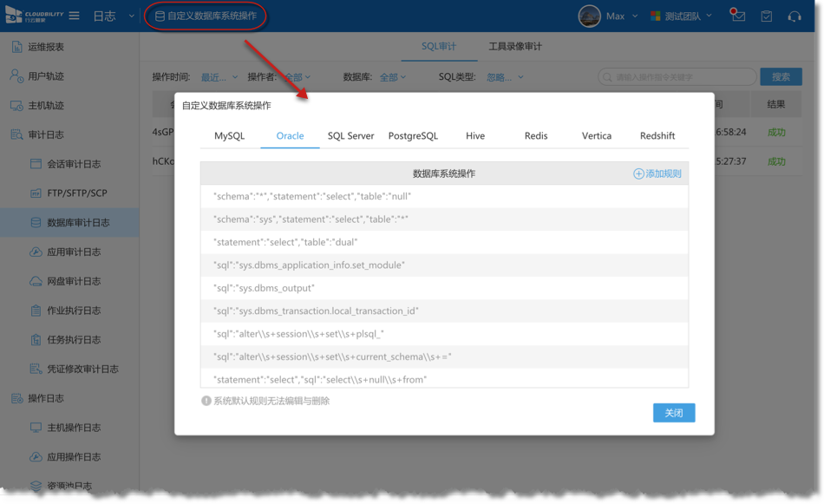824x504 pixels.
Task: Switch to the MySQL tab
Action: 230,136
